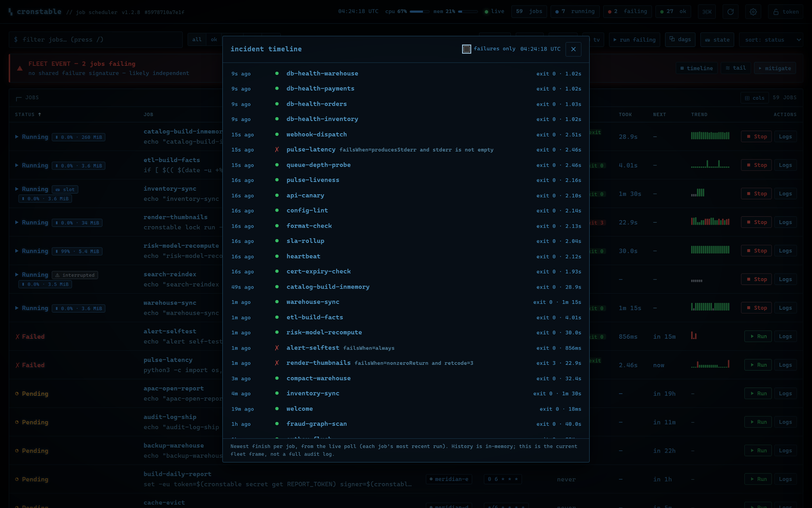Stop the search-reindex job

pyautogui.click(x=756, y=279)
